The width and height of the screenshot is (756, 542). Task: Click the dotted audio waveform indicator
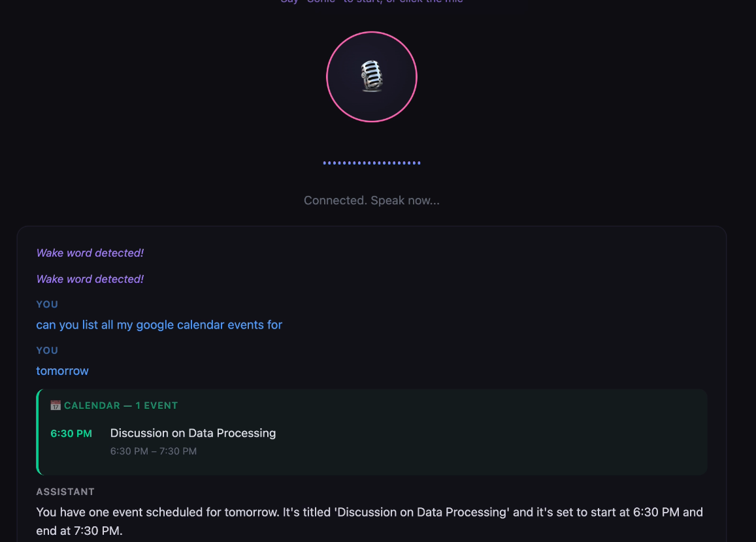coord(372,163)
